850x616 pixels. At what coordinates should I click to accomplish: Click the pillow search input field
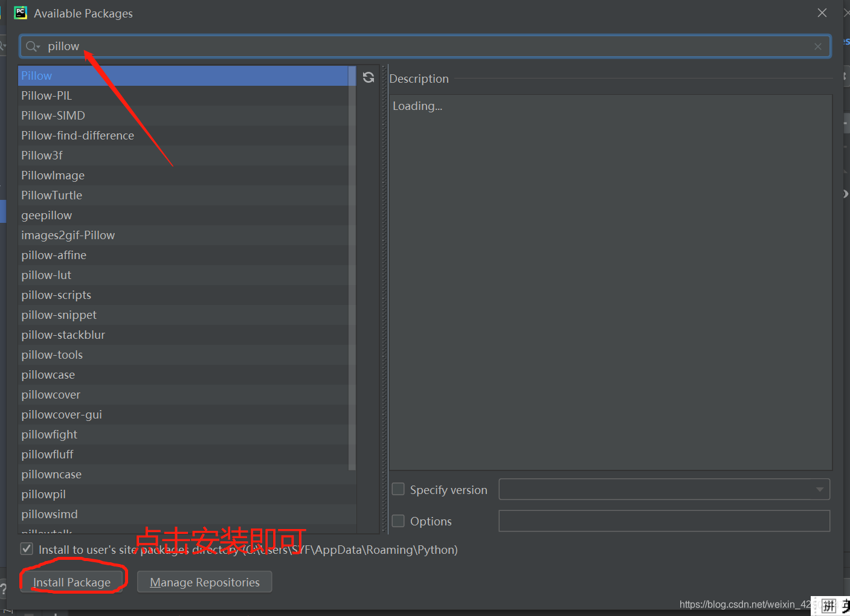point(425,47)
